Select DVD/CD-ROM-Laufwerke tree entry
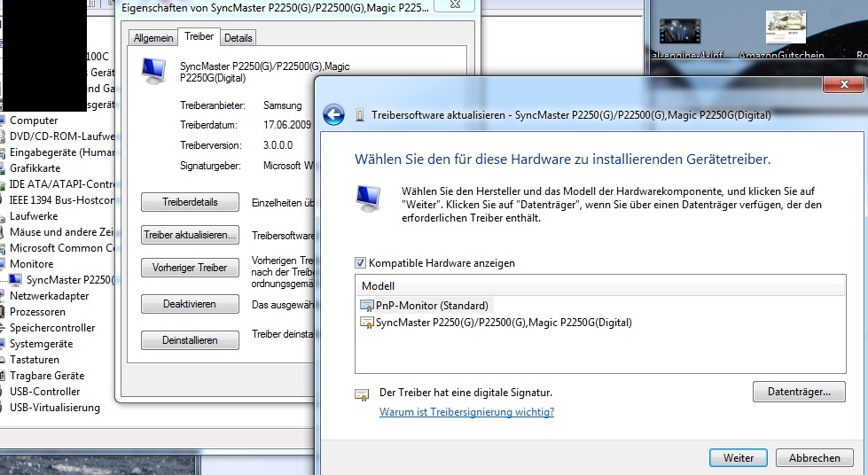 [x=62, y=136]
